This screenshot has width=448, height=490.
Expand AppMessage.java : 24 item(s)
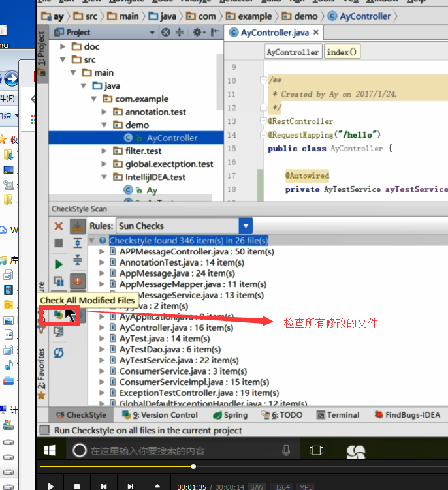pos(102,273)
